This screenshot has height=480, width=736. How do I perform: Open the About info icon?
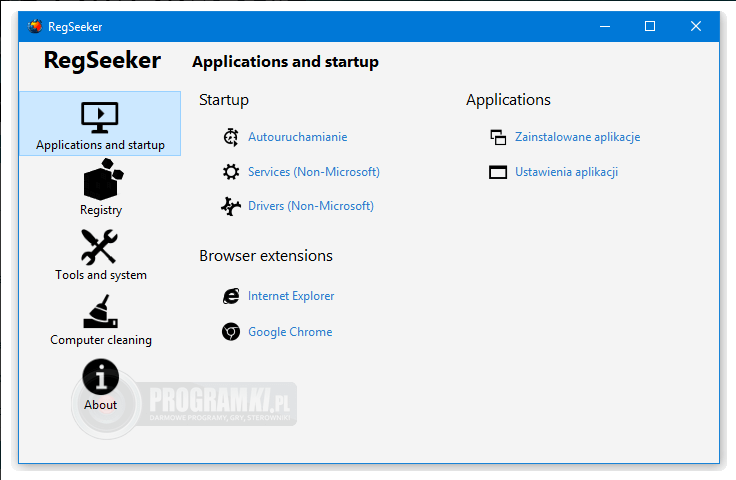click(100, 376)
